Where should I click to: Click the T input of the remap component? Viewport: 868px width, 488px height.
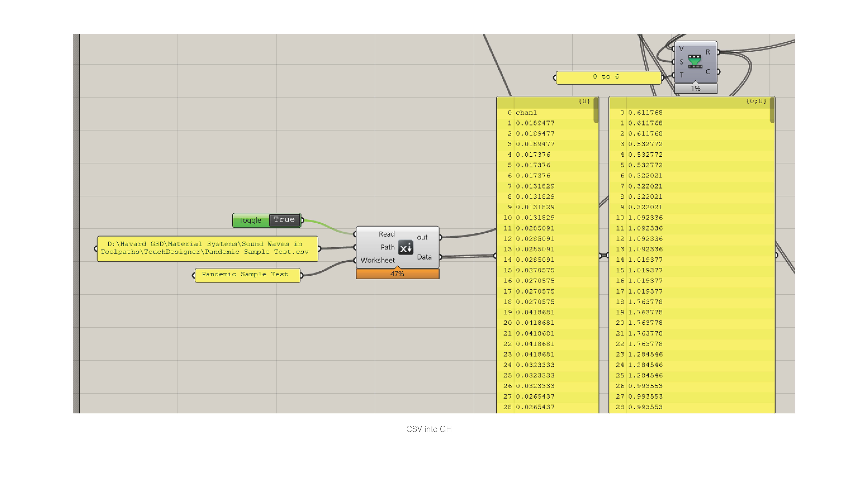pyautogui.click(x=681, y=75)
